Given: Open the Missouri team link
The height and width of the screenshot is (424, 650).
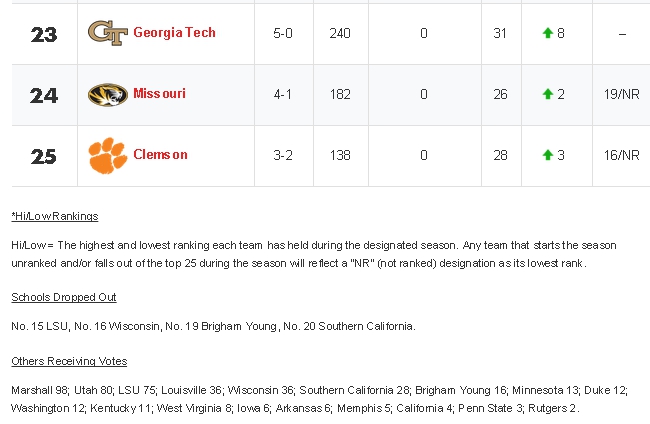Looking at the screenshot, I should [x=160, y=94].
